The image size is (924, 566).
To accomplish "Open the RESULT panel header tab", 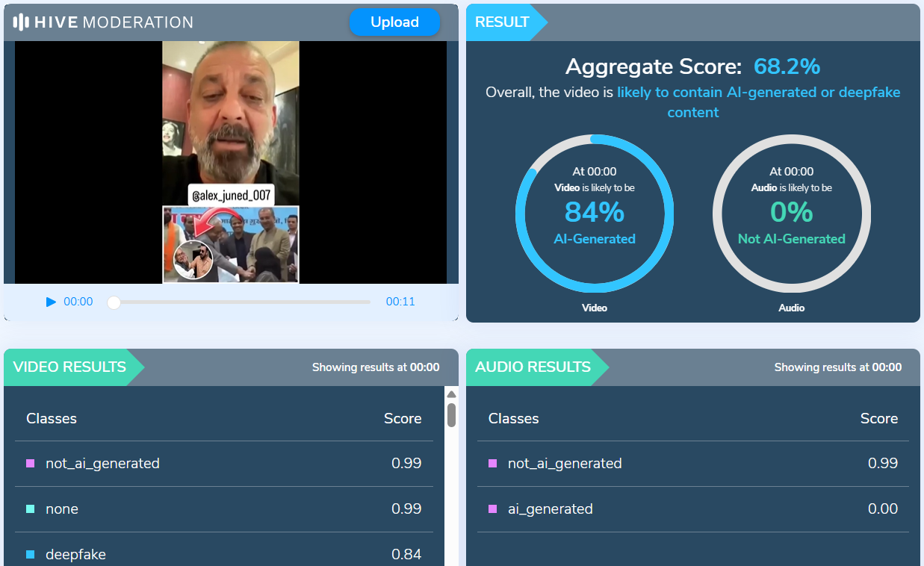I will click(x=503, y=22).
